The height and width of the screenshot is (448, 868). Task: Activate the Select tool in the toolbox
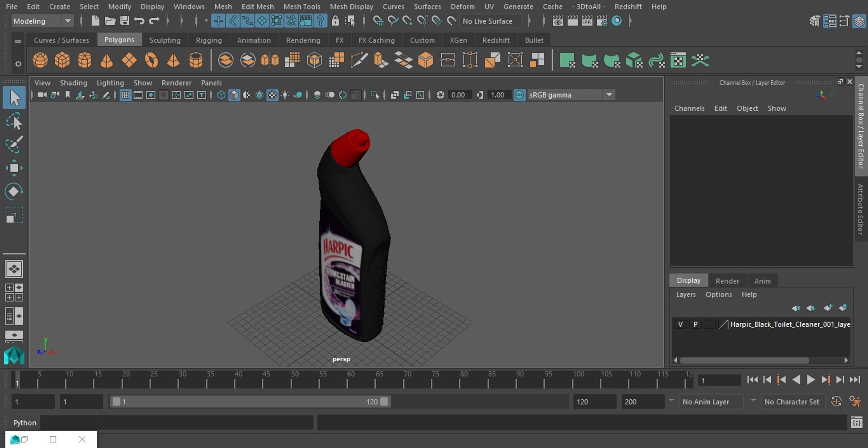(x=14, y=98)
